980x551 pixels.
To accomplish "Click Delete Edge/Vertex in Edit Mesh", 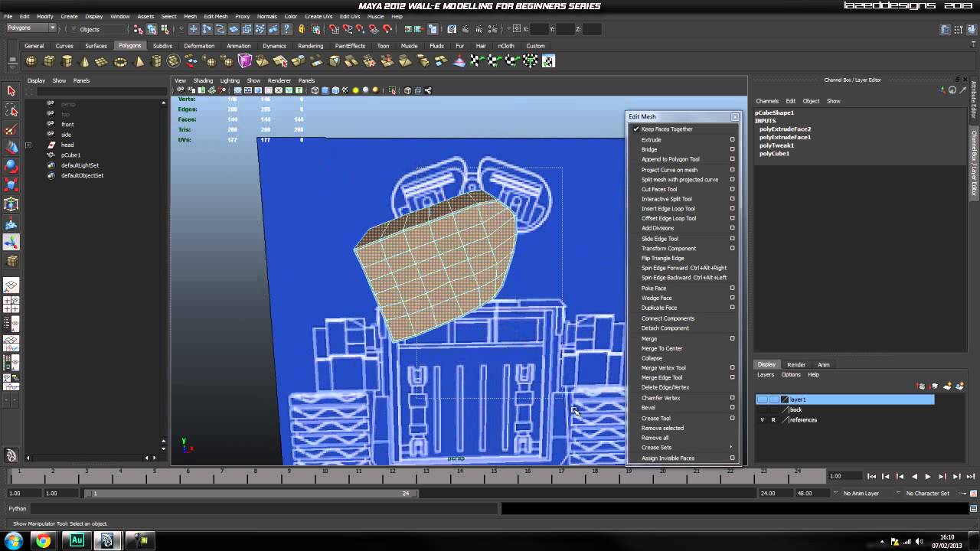I will (665, 387).
